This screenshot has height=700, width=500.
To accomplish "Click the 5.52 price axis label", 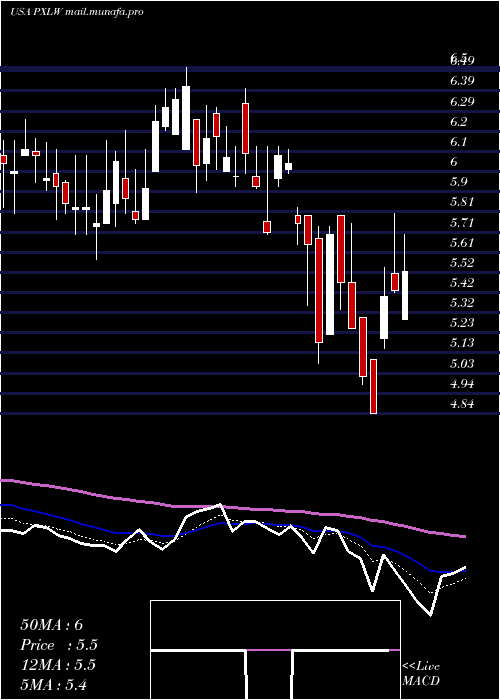I will pyautogui.click(x=462, y=262).
